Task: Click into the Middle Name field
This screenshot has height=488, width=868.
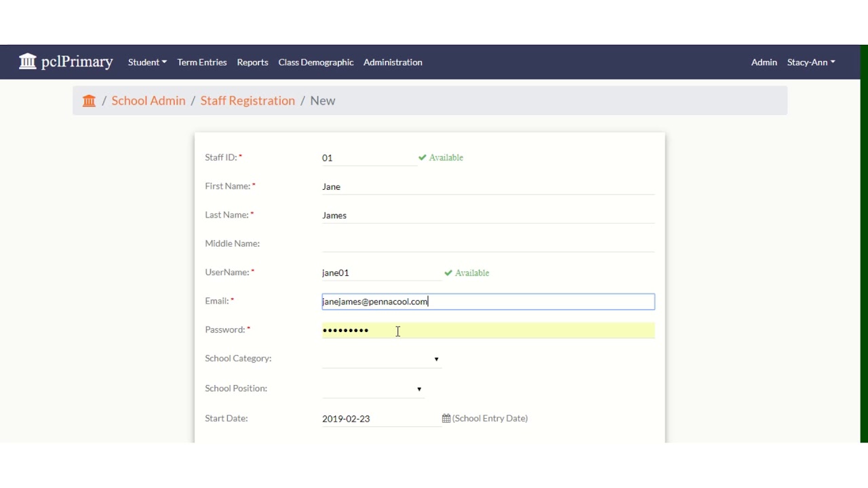Action: [x=488, y=244]
